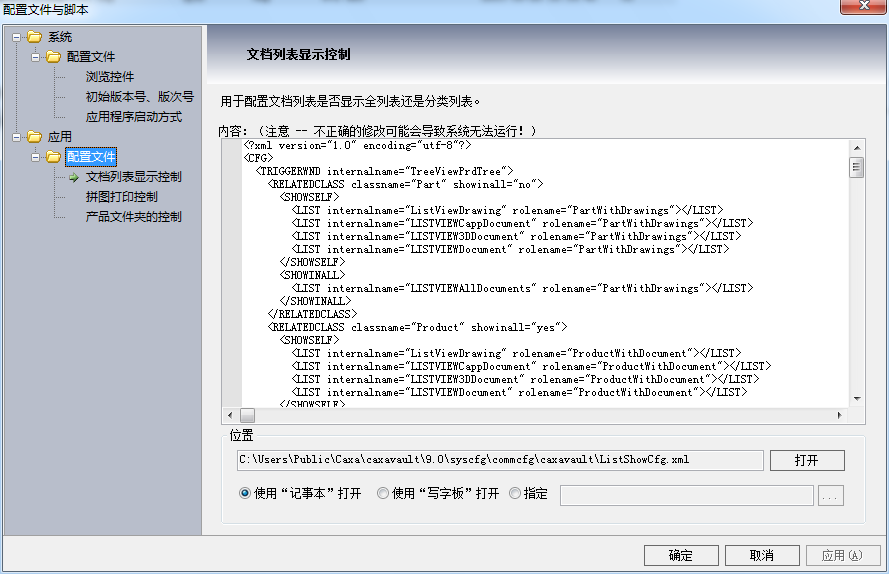The image size is (889, 574).
Task: Close the 配置文件与脚本 dialog
Action: point(864,6)
